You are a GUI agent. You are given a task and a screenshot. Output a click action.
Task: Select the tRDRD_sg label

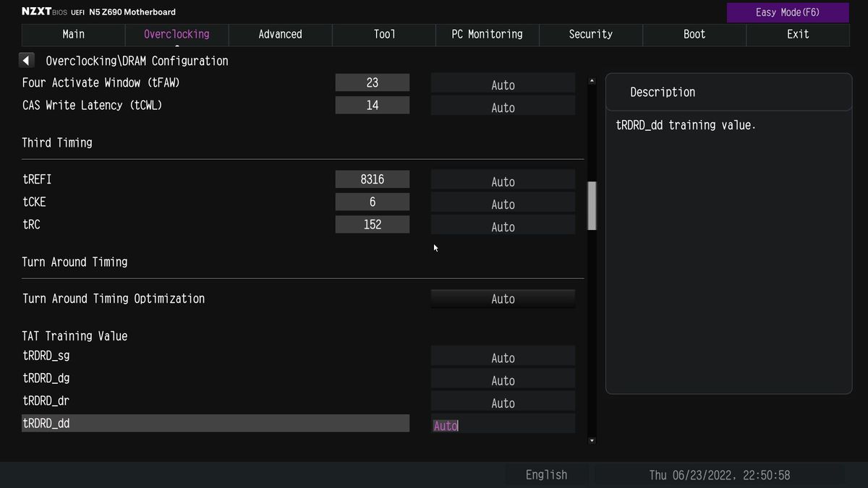click(x=46, y=356)
